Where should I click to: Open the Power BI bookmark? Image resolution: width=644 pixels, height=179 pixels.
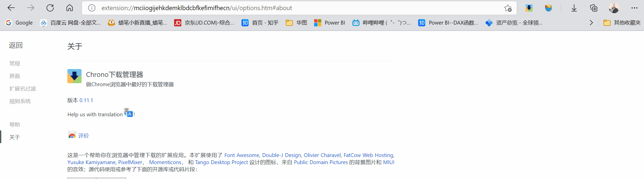(x=329, y=23)
